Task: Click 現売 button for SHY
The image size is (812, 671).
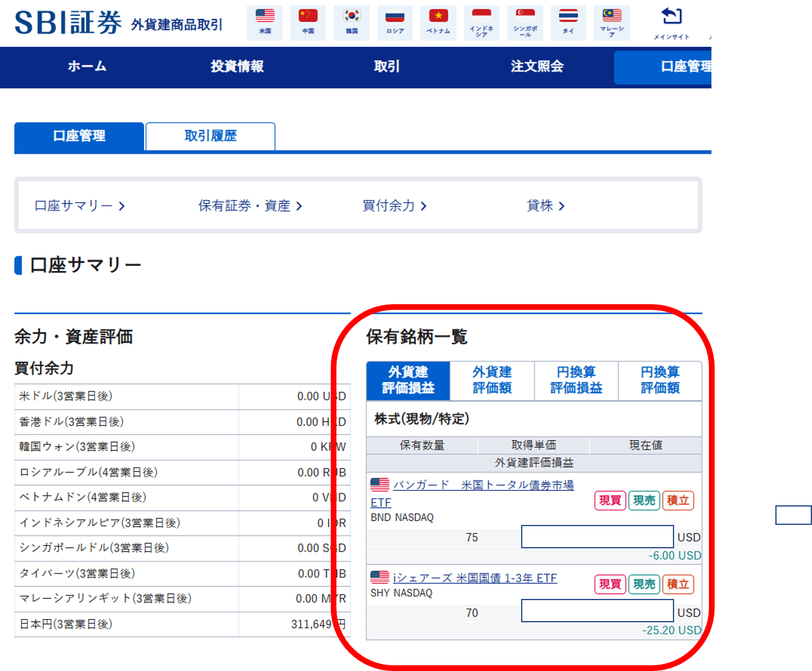Action: (x=644, y=584)
